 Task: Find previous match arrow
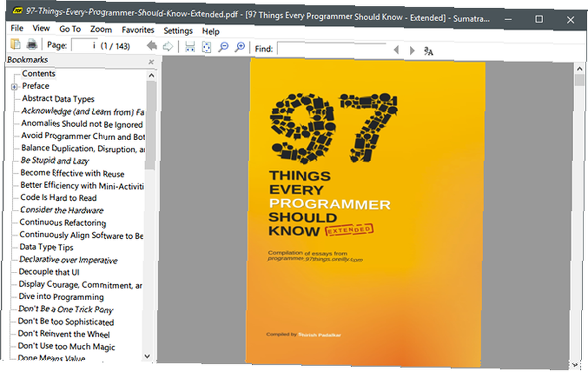[x=396, y=49]
